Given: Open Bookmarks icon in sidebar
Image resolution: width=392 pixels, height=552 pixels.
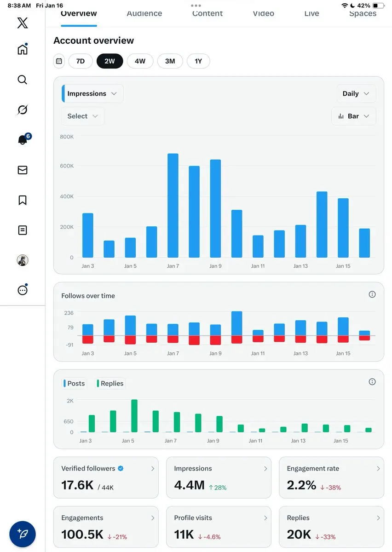Looking at the screenshot, I should [22, 200].
